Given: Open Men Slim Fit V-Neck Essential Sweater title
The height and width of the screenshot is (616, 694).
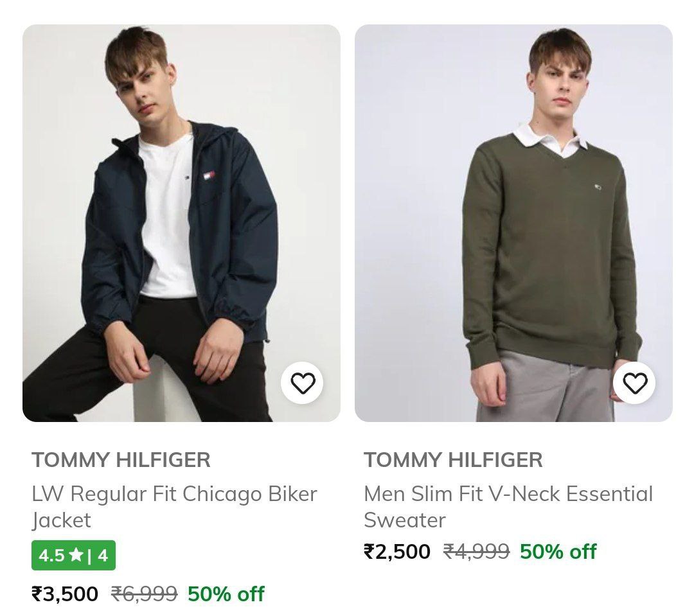Looking at the screenshot, I should coord(508,507).
